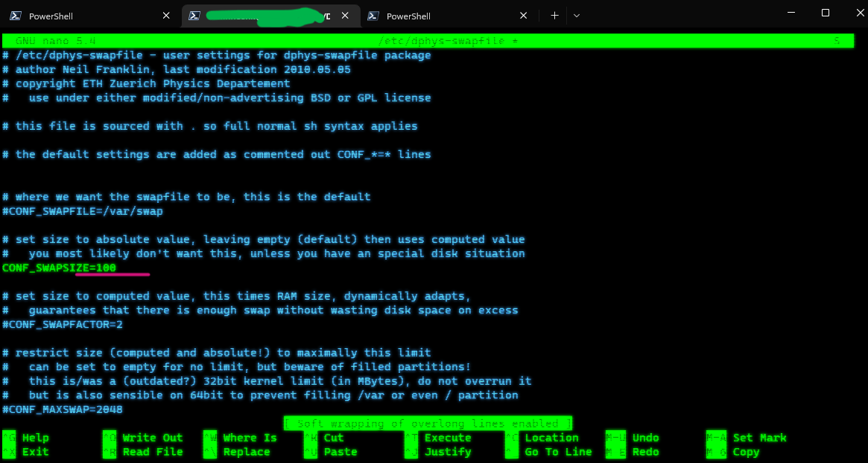Click the 'but is also sensible on 64bit' line

[260, 395]
